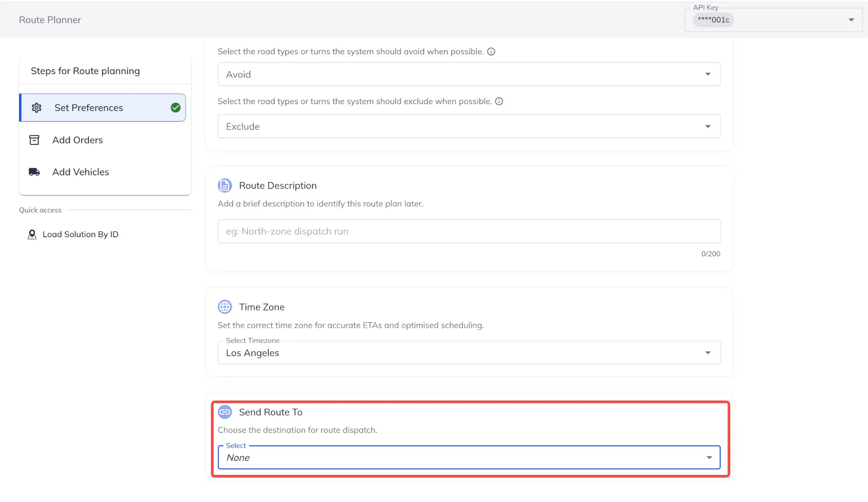The height and width of the screenshot is (502, 868).
Task: Click the globe icon for Time Zone
Action: tap(225, 307)
